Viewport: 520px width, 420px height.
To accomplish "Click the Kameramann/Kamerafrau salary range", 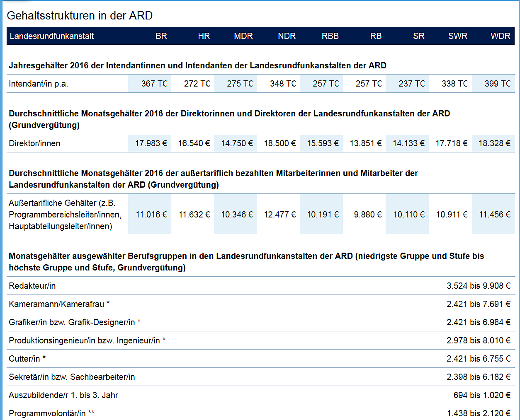I will pos(478,304).
